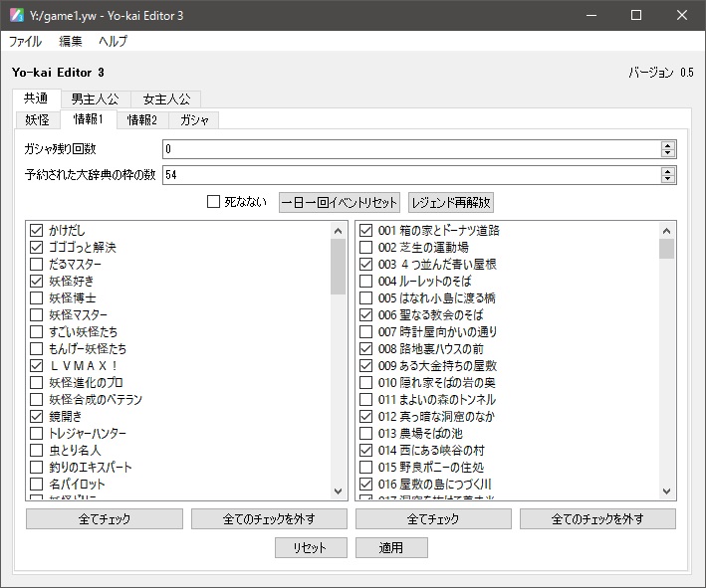Uncheck the ＬＶＭＡＸ！ checkbox
Screen dimensions: 706x588
tap(37, 366)
